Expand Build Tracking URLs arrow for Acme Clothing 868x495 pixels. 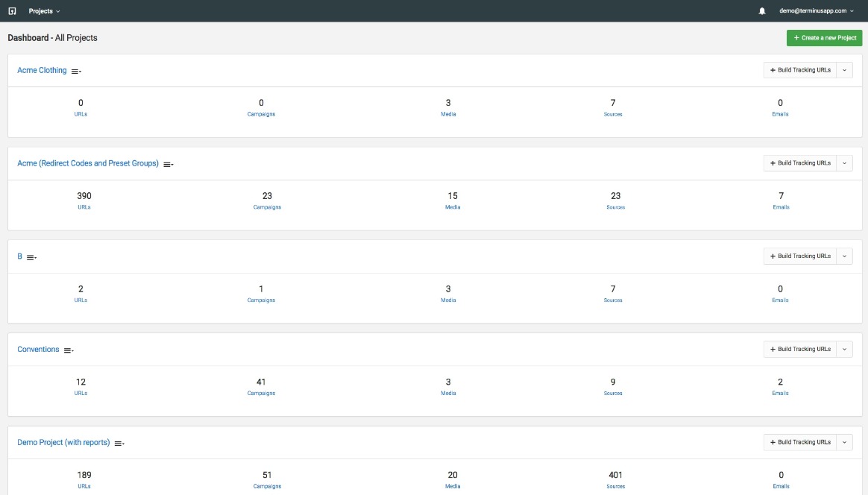point(844,70)
